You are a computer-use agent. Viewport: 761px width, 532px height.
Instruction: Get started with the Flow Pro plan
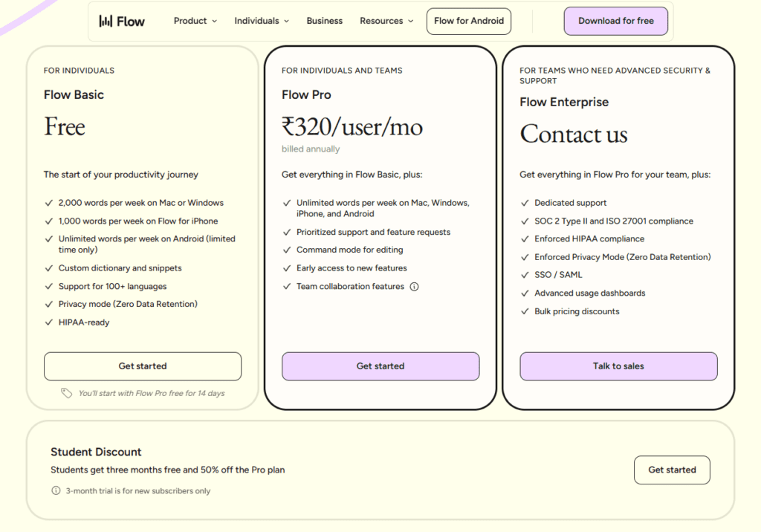(x=380, y=366)
